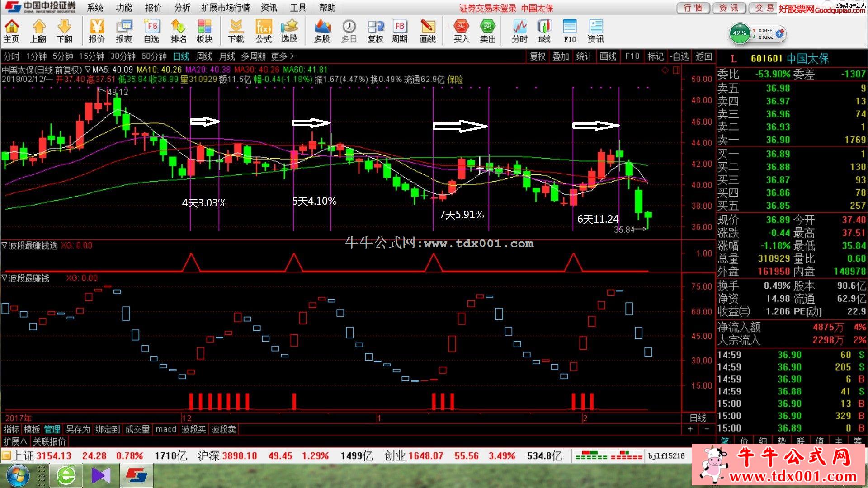Viewport: 868px width, 488px height.
Task: Open the 选股 stock picker icon
Action: pos(289,31)
